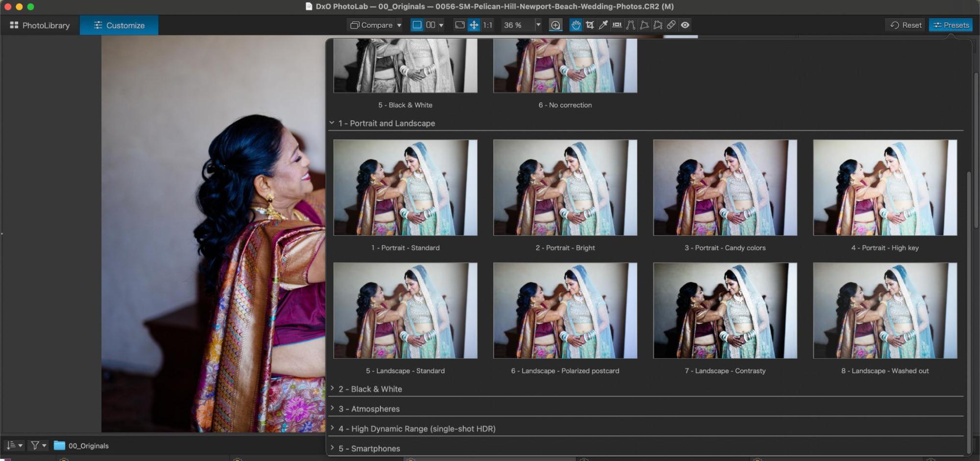The height and width of the screenshot is (461, 980).
Task: Collapse the 1 - Portrait and Landscape group
Action: click(x=332, y=123)
